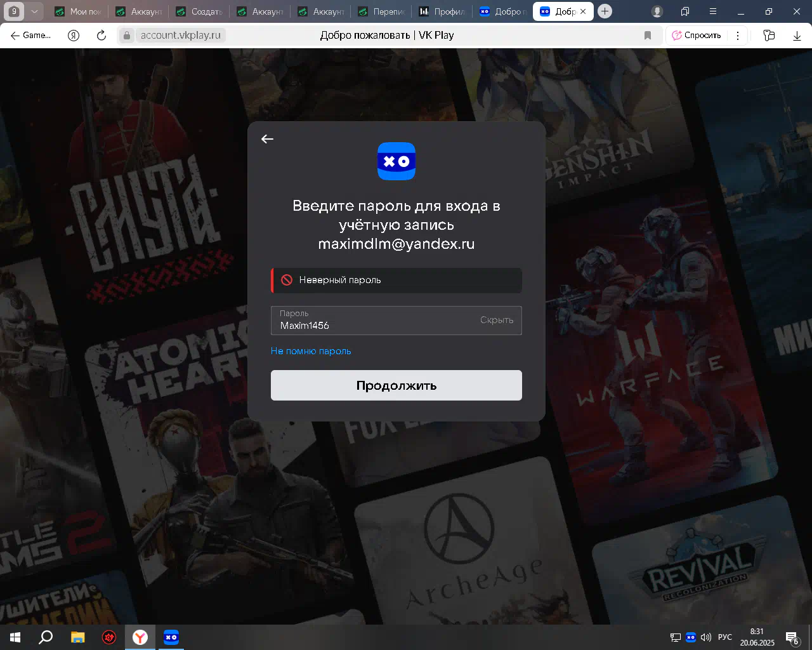This screenshot has width=812, height=650.
Task: Open the browser profile avatar icon
Action: [x=657, y=11]
